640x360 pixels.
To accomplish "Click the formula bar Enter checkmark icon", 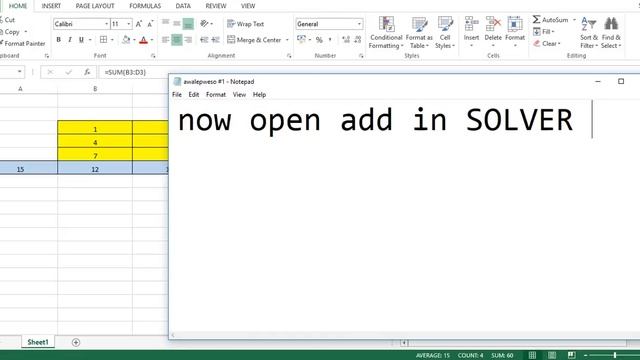I will pos(69,72).
